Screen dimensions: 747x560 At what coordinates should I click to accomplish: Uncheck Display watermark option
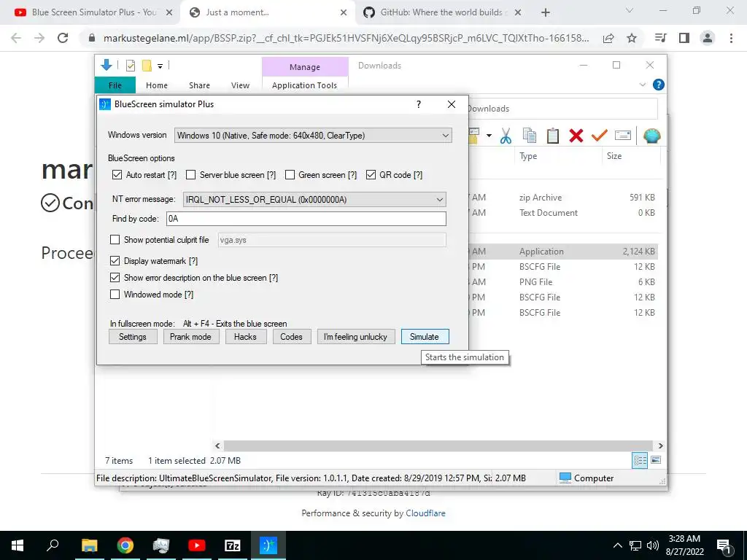(115, 260)
